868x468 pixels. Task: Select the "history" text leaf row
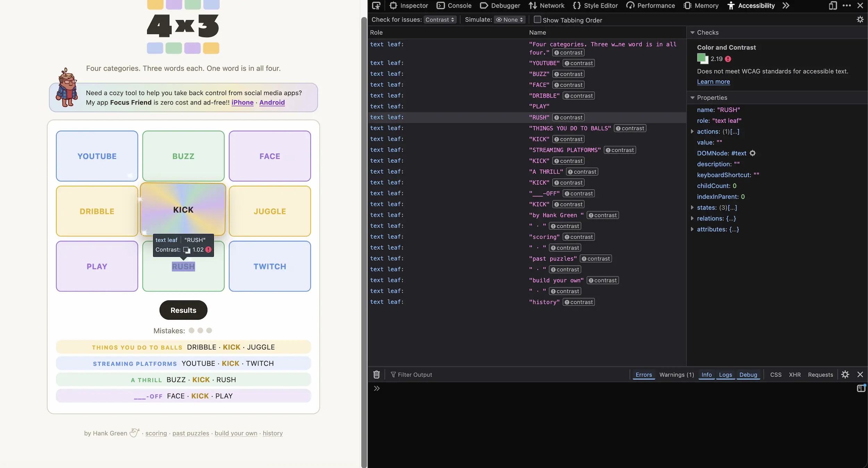click(x=527, y=302)
